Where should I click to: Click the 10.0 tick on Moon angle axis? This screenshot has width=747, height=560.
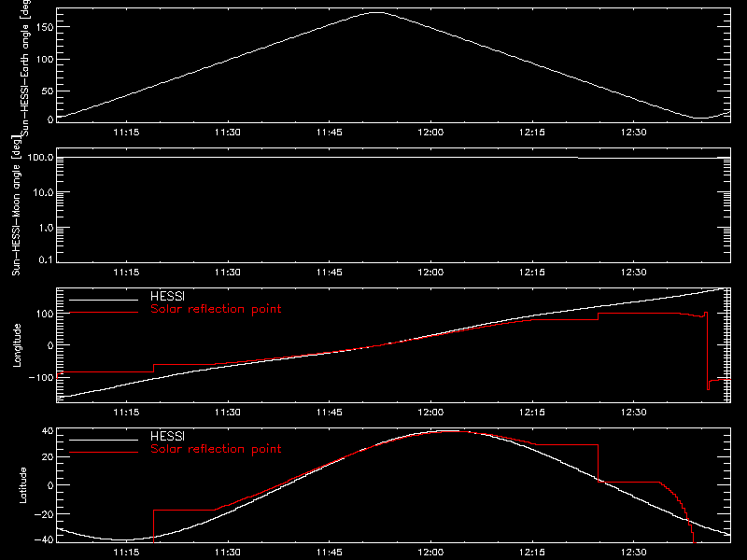click(x=43, y=192)
